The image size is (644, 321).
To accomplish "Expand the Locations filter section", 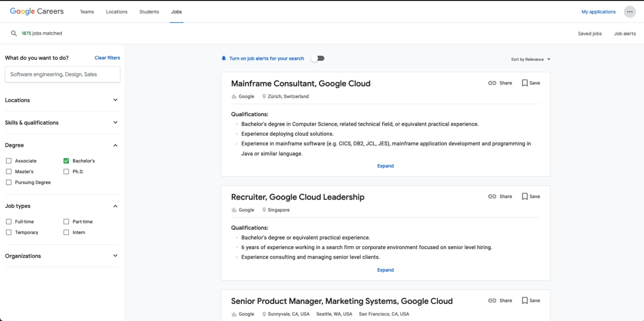I will coord(62,100).
